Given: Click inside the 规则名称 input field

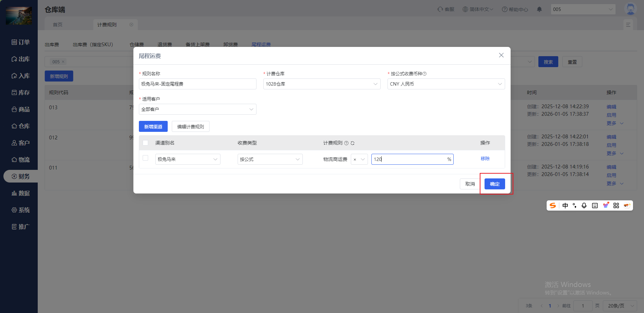Looking at the screenshot, I should tap(197, 84).
